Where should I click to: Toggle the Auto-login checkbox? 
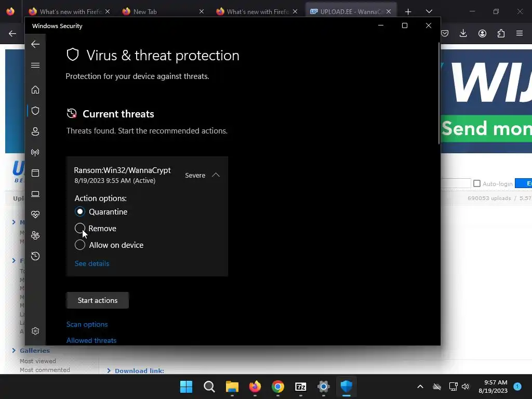(x=477, y=183)
